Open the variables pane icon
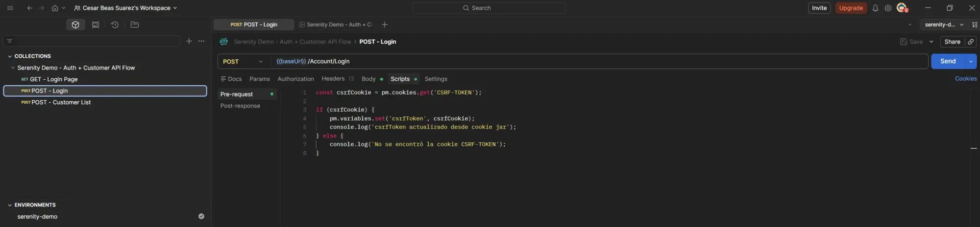 [975, 24]
